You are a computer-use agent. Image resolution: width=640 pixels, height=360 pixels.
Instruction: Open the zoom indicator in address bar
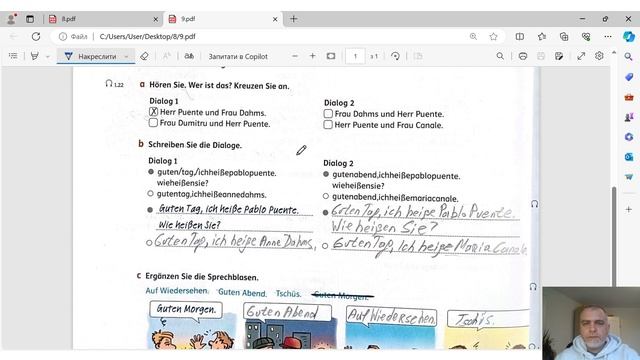click(x=473, y=37)
